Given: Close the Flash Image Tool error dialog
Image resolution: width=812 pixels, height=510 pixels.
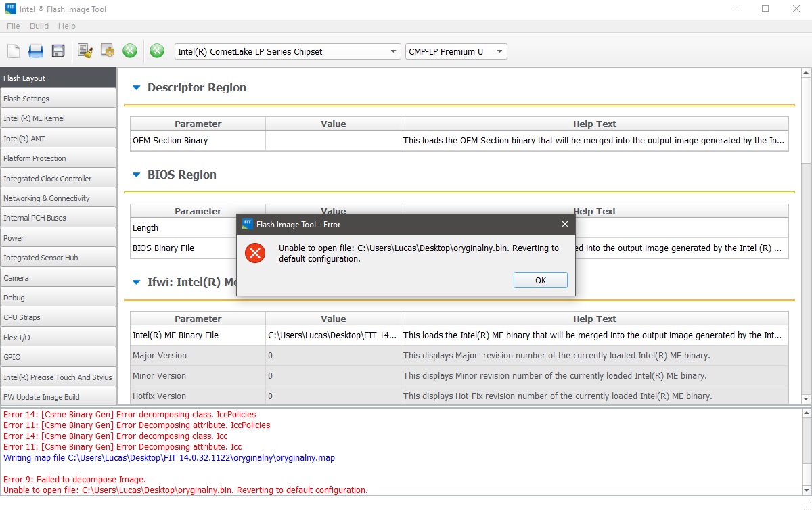Looking at the screenshot, I should [564, 224].
